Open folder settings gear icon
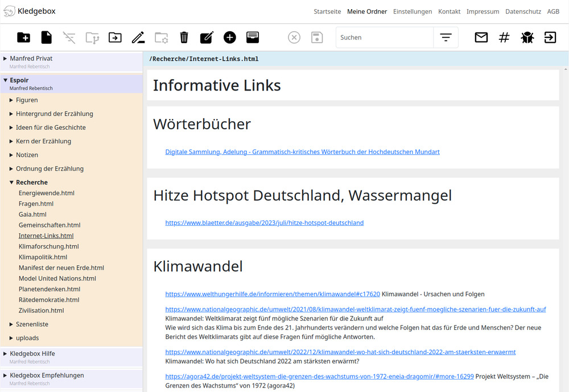This screenshot has height=392, width=569. click(161, 38)
